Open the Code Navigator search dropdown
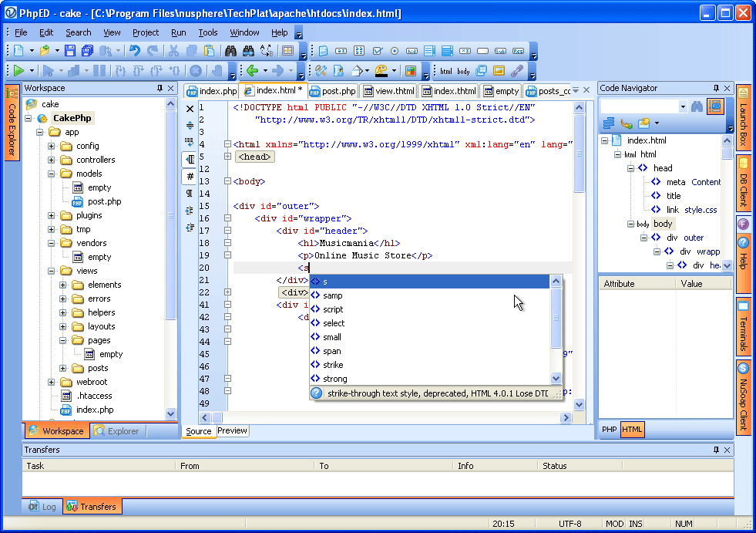 pyautogui.click(x=683, y=106)
